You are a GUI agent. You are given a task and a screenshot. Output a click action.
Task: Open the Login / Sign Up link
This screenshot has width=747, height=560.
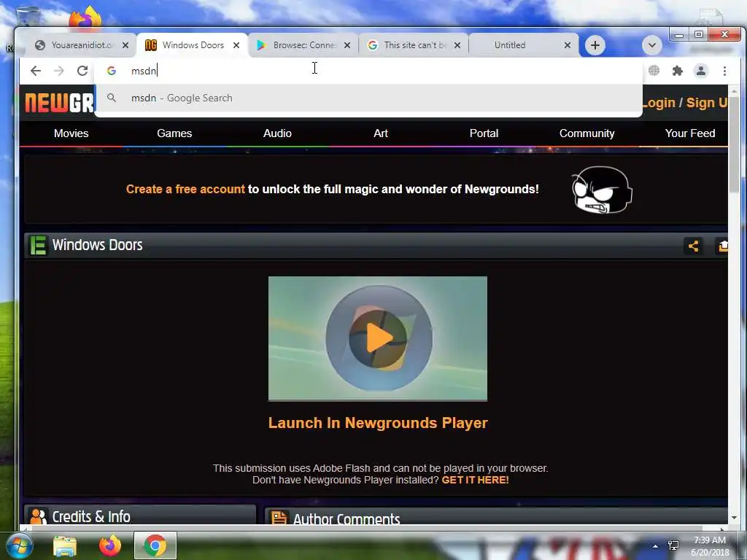coord(684,103)
